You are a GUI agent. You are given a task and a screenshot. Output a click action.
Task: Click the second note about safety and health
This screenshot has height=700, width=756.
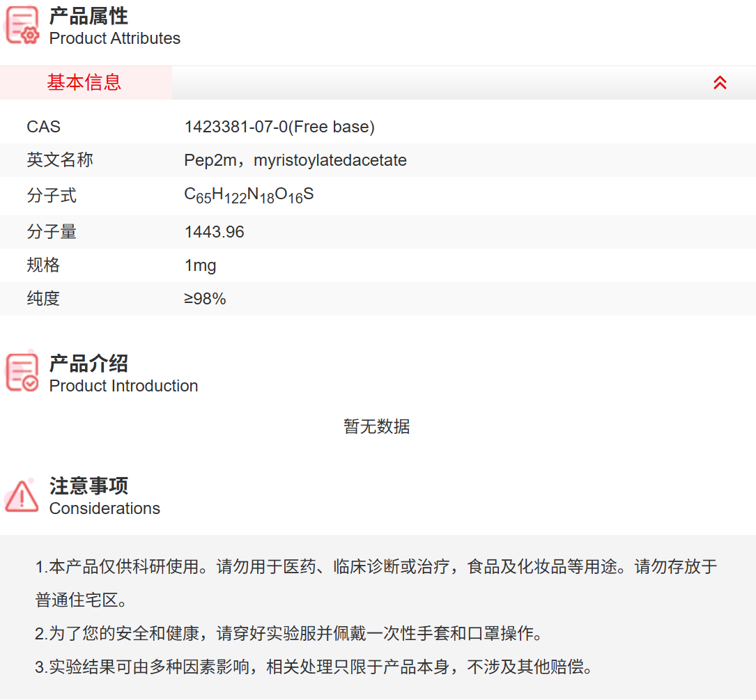288,634
